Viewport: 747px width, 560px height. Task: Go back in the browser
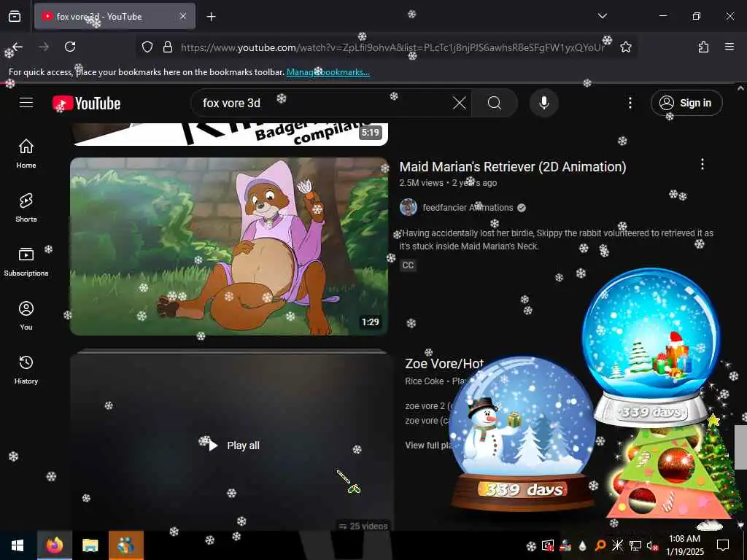pos(18,47)
